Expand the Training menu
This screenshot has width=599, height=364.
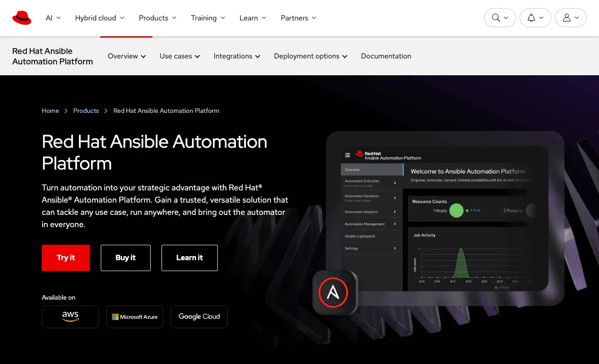[x=208, y=18]
